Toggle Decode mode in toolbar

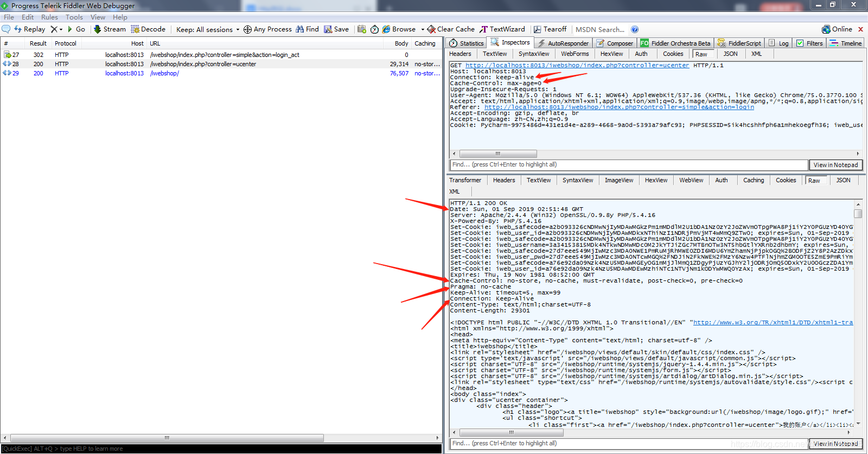coord(148,29)
